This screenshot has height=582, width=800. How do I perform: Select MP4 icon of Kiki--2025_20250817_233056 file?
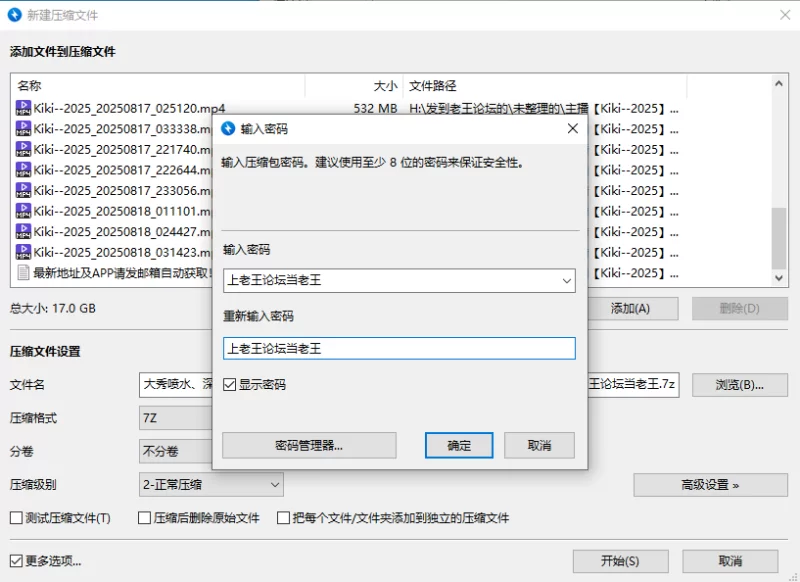23,190
